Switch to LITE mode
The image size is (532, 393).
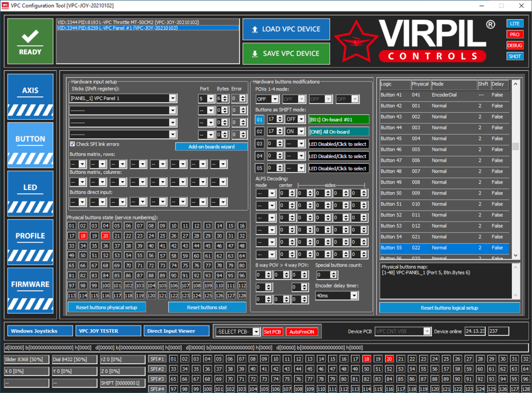514,23
